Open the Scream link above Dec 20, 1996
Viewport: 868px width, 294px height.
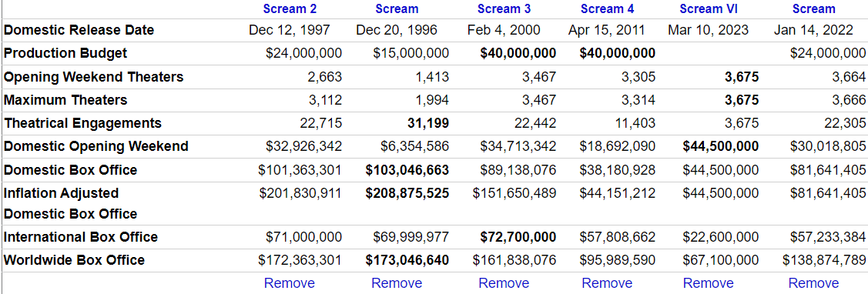tap(397, 9)
